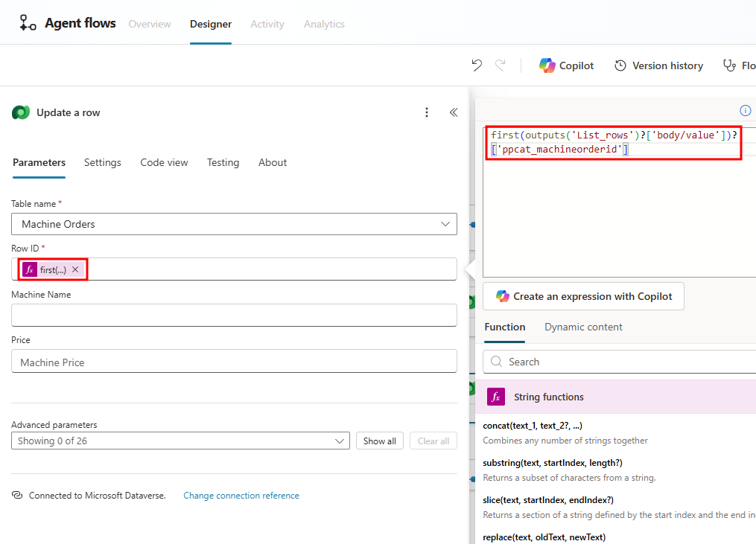Click the String functions header

pyautogui.click(x=616, y=397)
